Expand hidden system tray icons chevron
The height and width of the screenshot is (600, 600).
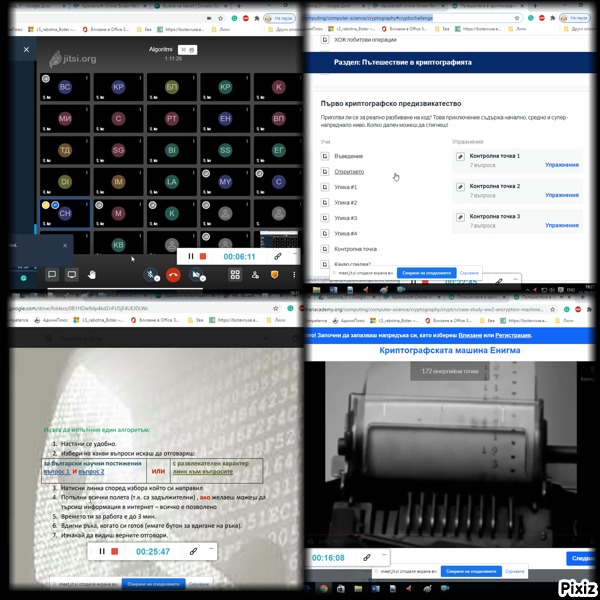527,290
